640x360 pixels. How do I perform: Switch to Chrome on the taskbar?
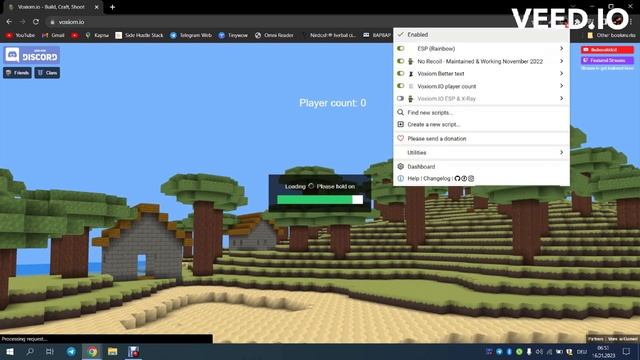coord(92,351)
